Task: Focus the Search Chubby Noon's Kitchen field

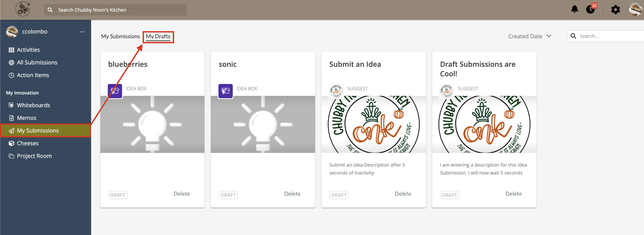Action: 115,10
